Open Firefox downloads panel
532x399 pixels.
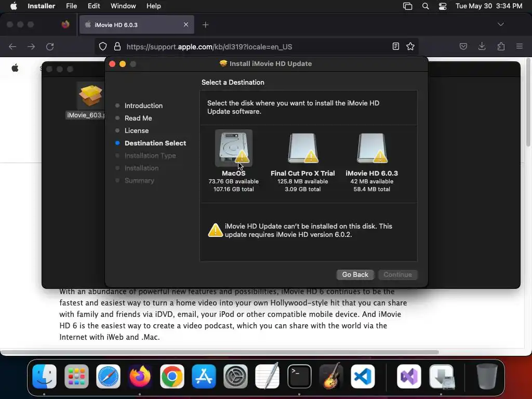click(482, 46)
